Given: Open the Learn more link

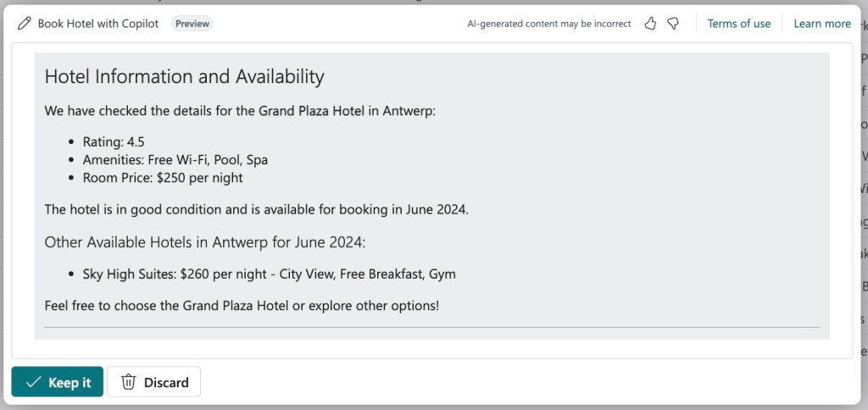Looking at the screenshot, I should (821, 24).
